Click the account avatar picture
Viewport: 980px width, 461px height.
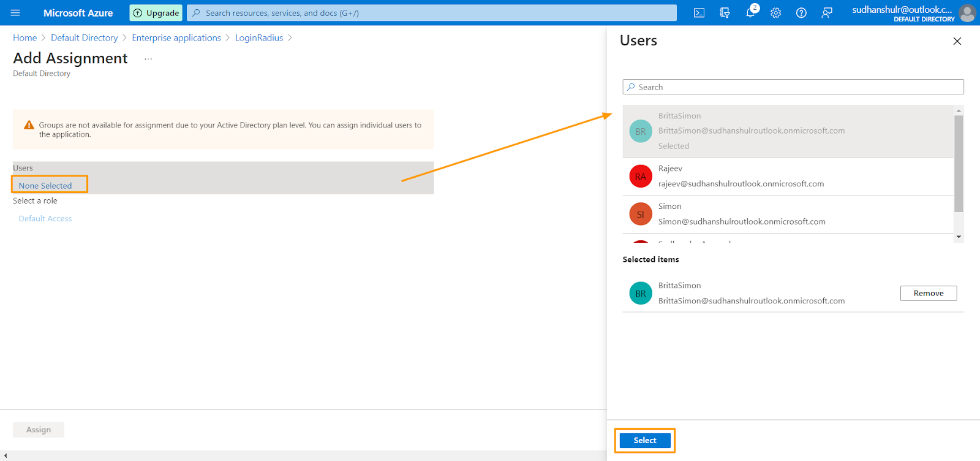[x=967, y=13]
